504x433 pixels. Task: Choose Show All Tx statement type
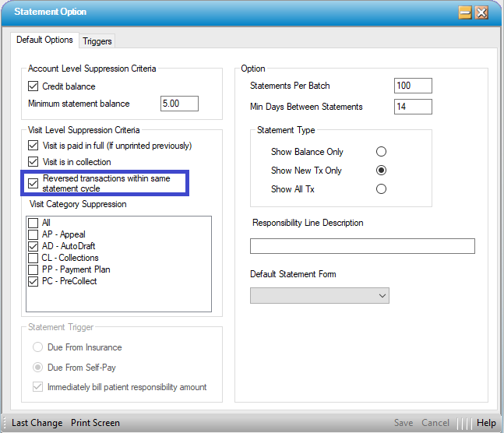point(381,189)
